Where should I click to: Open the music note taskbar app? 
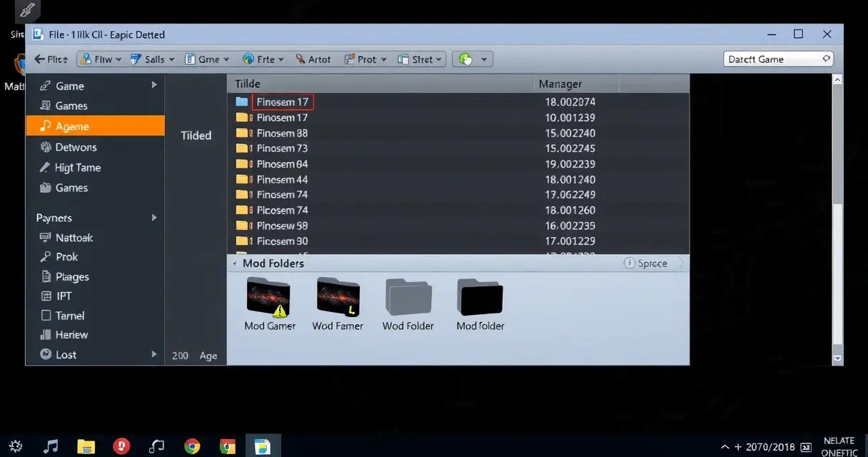pos(51,446)
